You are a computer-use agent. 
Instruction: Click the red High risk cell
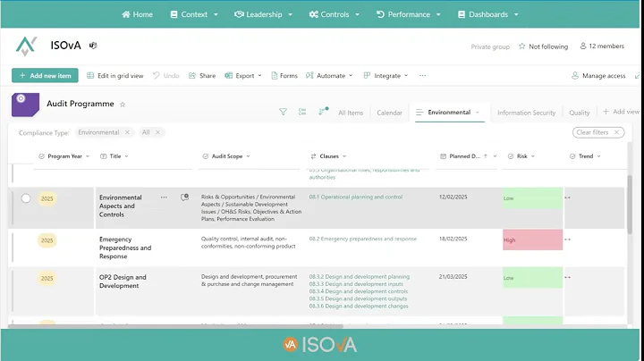(533, 240)
